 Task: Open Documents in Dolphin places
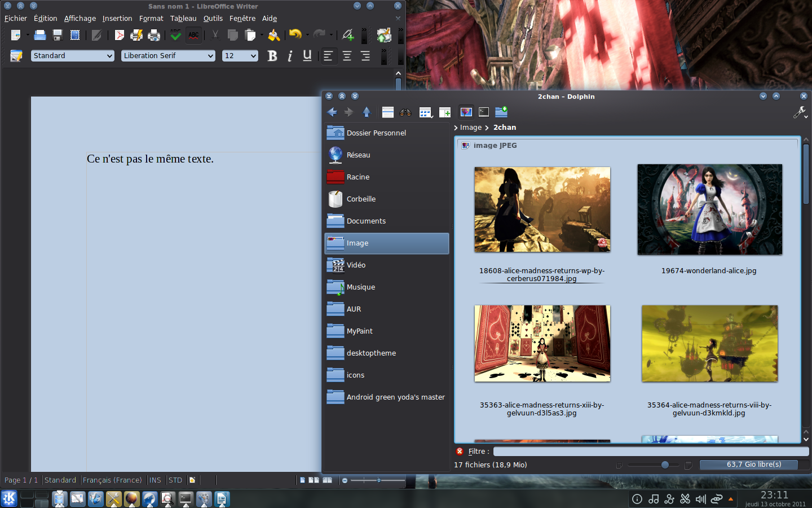387,221
